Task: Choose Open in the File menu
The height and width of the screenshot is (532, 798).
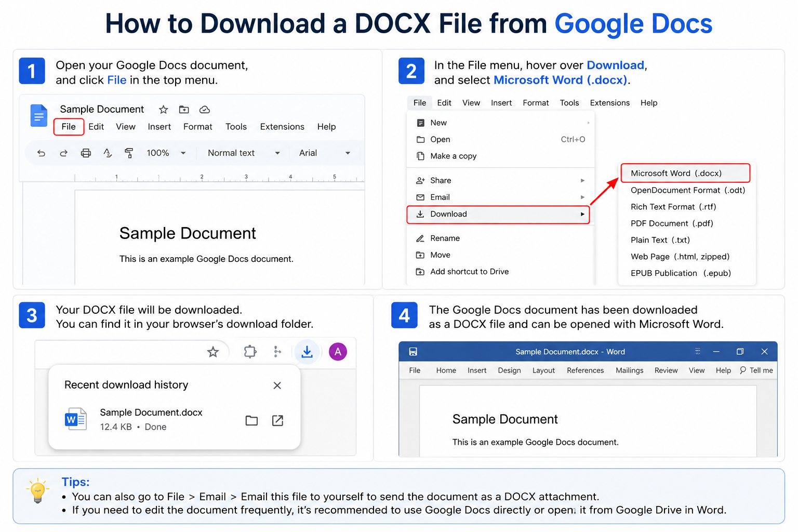Action: coord(501,139)
